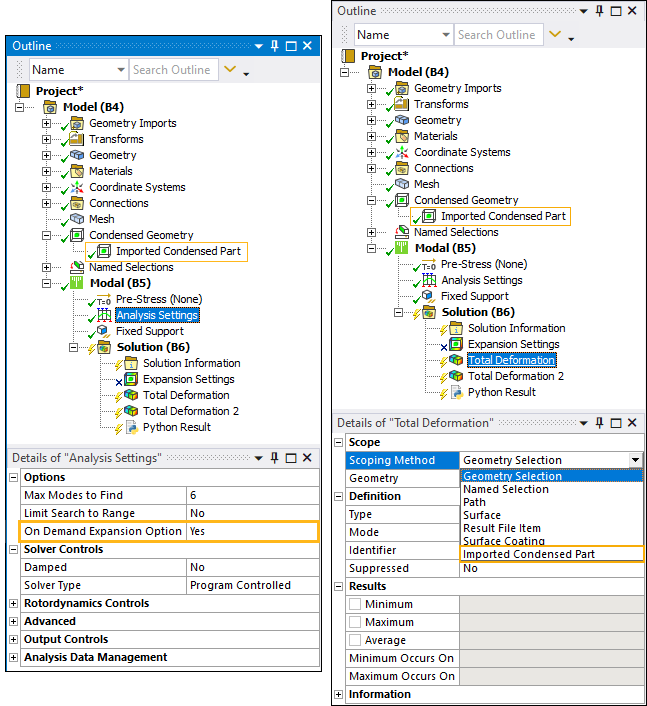Click the icon of highlighted Analysis Settings tree item
Image resolution: width=647 pixels, height=706 pixels.
103,315
